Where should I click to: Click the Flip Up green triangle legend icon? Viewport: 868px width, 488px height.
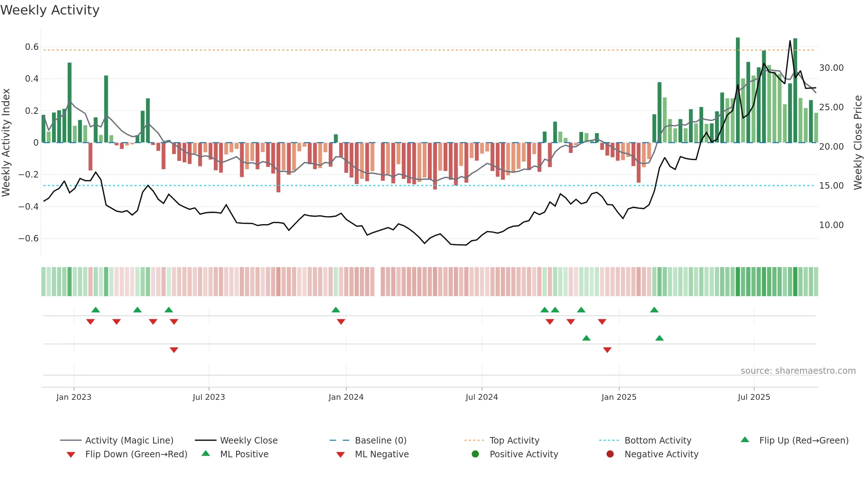(745, 440)
